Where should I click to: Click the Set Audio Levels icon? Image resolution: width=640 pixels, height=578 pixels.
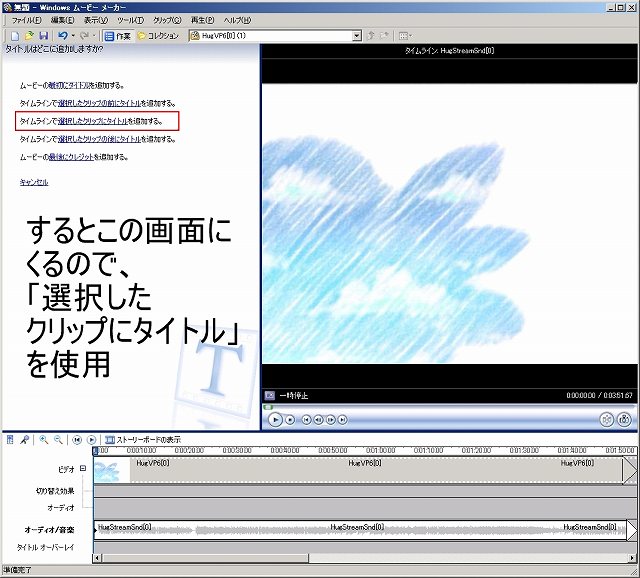pos(10,440)
